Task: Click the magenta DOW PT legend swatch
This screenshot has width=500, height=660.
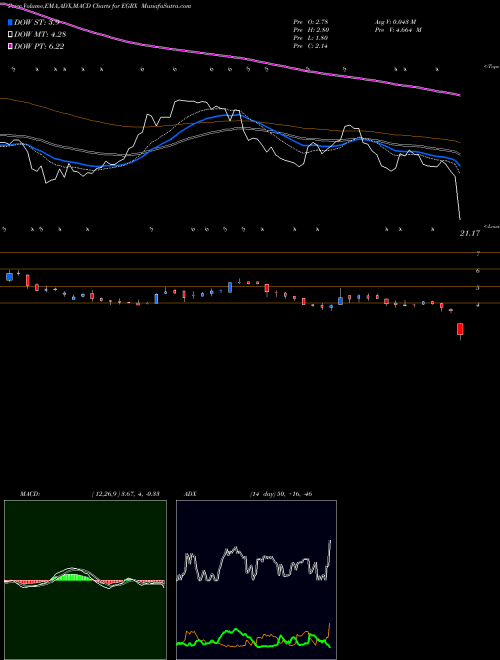Action: coord(11,46)
